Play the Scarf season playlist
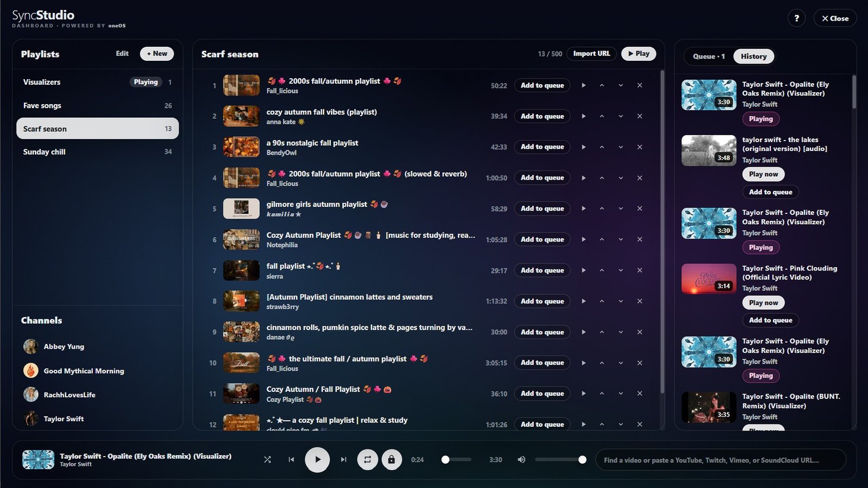This screenshot has width=868, height=488. (x=639, y=54)
